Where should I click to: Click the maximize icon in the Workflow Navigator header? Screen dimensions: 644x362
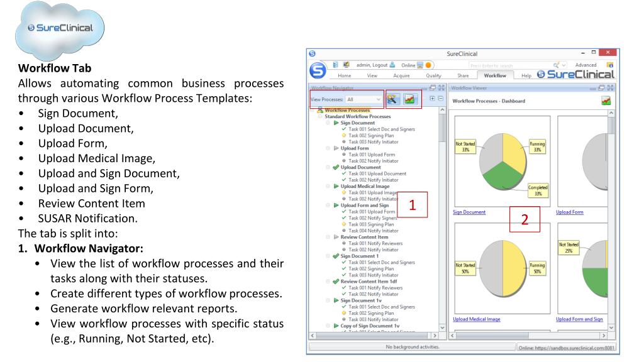441,87
